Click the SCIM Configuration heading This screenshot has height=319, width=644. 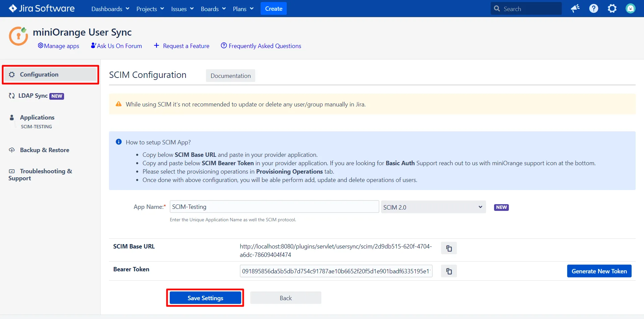148,75
